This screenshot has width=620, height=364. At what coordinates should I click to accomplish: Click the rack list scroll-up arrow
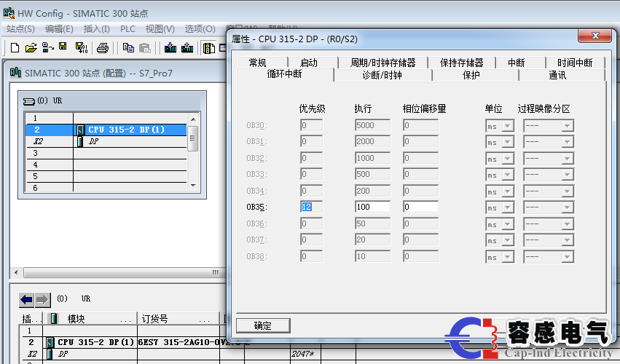point(193,119)
